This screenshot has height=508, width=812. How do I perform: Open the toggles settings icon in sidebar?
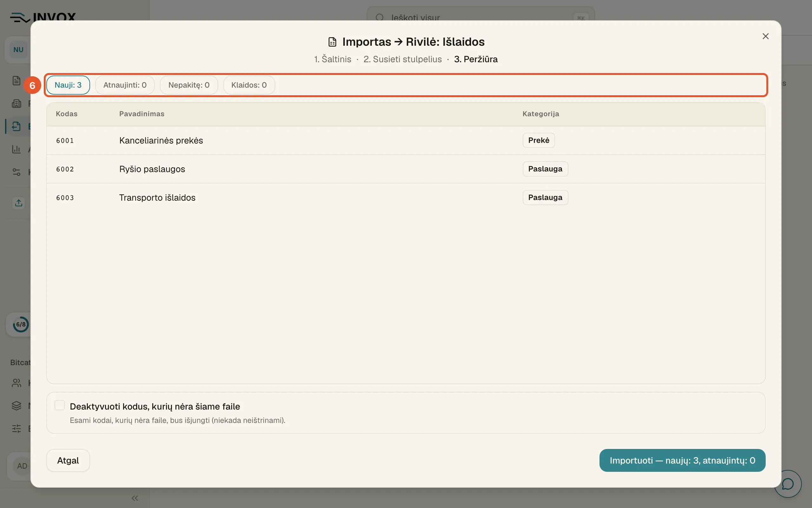pyautogui.click(x=16, y=172)
